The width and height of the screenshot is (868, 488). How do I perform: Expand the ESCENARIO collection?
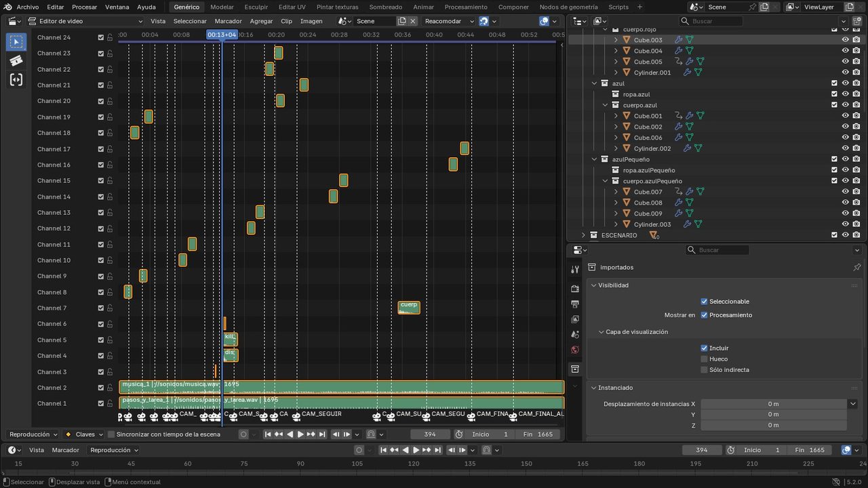pyautogui.click(x=583, y=235)
